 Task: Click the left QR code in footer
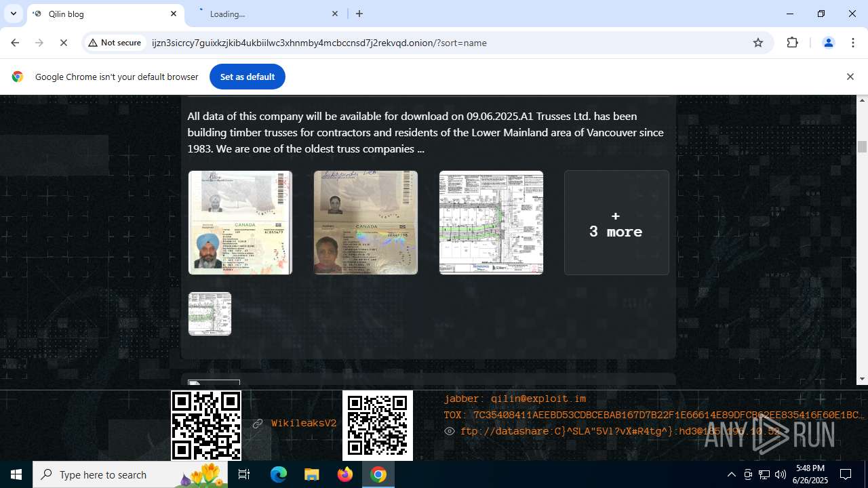click(x=205, y=426)
